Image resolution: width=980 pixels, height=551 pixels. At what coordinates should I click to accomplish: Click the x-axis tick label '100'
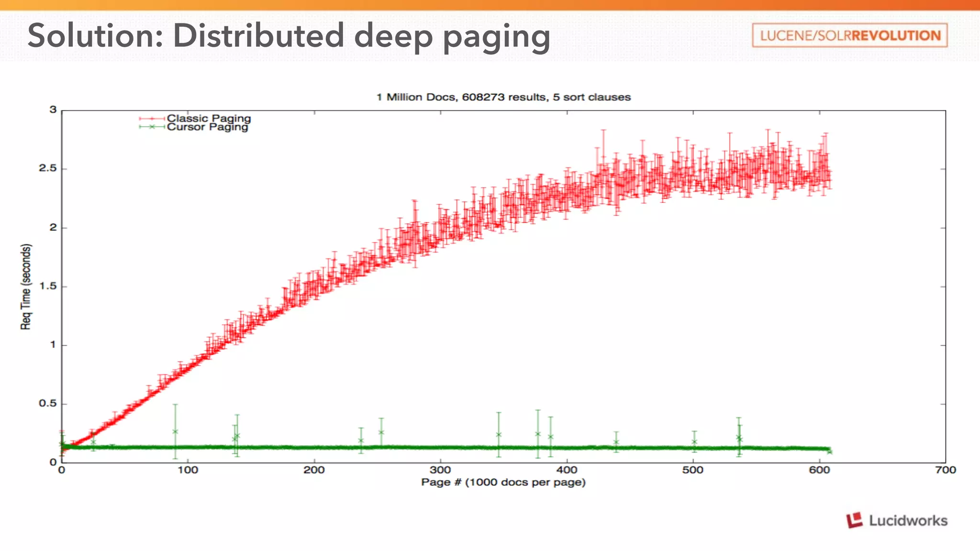pos(188,470)
